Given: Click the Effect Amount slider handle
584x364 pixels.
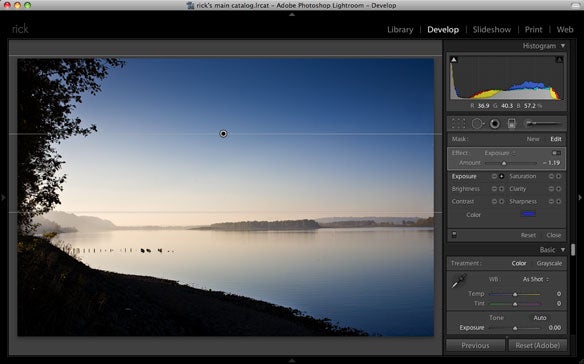Looking at the screenshot, I should [504, 163].
